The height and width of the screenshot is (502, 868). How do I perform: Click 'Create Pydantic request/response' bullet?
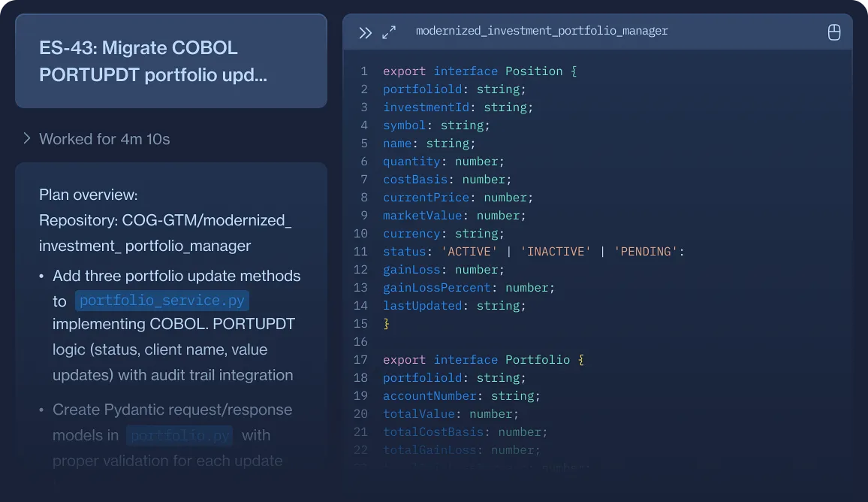pyautogui.click(x=172, y=410)
